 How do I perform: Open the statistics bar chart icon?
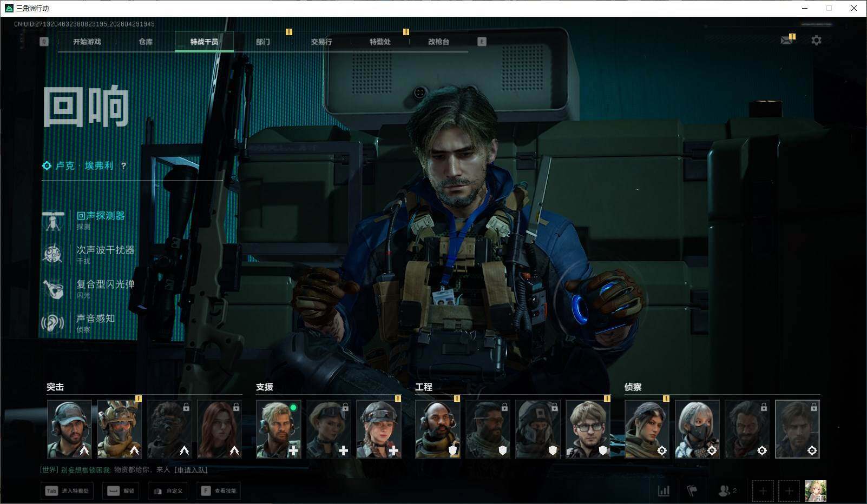point(664,491)
